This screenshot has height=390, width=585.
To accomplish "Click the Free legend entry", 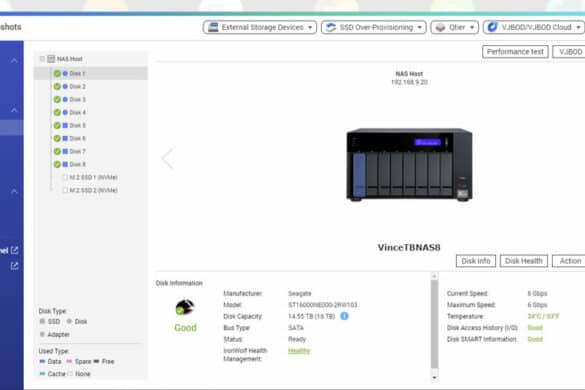I will point(104,361).
